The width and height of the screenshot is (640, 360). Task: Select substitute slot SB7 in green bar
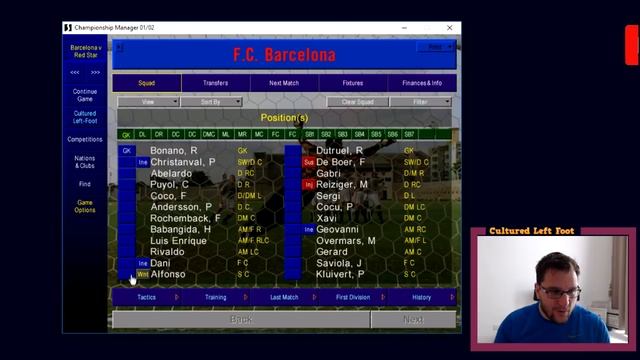[409, 134]
